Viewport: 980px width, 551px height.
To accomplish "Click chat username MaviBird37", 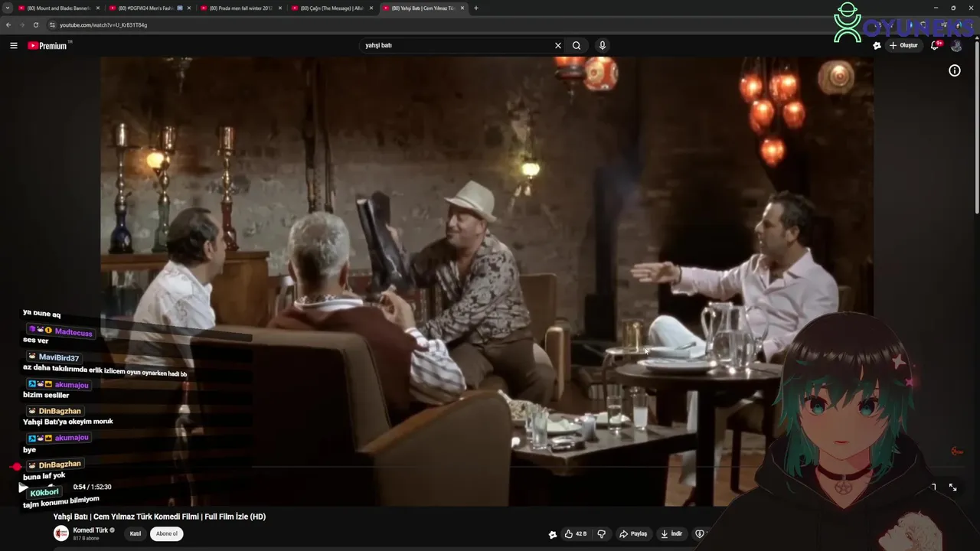I will point(59,357).
